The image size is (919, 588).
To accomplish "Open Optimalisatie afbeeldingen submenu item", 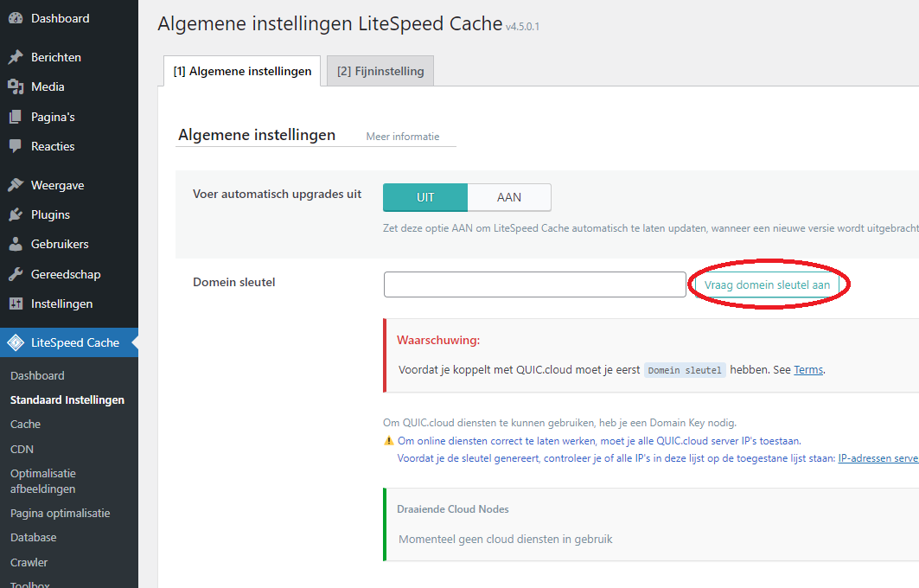I will (x=42, y=482).
